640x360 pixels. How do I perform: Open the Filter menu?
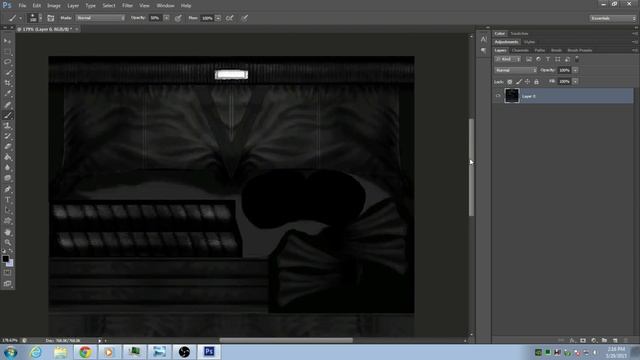click(127, 6)
